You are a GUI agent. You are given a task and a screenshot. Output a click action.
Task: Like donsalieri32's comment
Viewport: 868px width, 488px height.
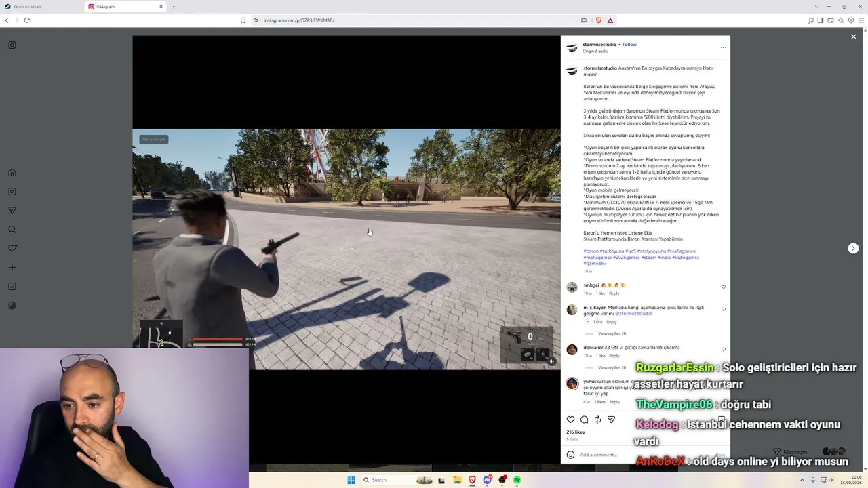724,349
